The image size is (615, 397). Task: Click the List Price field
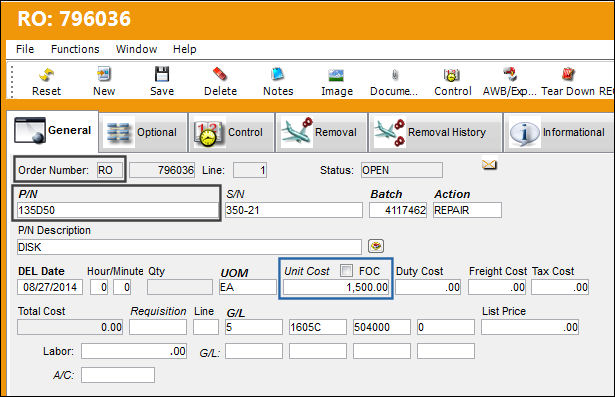pyautogui.click(x=530, y=327)
